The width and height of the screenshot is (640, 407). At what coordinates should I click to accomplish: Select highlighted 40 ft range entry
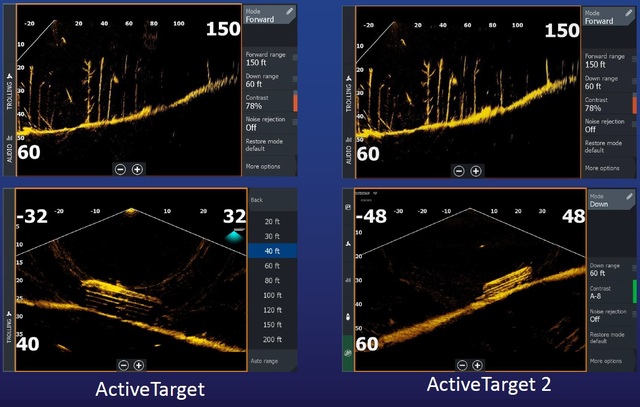click(x=272, y=251)
